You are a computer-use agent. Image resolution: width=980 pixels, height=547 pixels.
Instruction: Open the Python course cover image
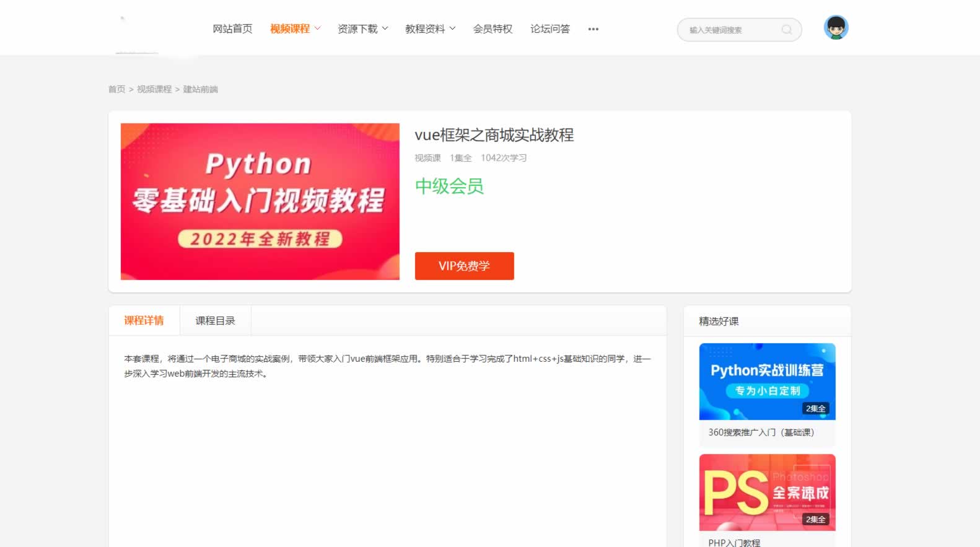[x=260, y=201]
